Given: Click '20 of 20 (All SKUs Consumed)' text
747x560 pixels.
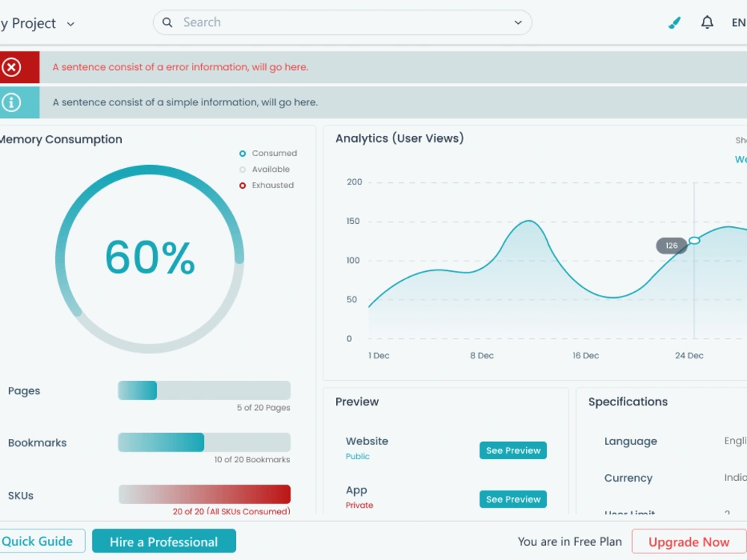Looking at the screenshot, I should [x=232, y=511].
